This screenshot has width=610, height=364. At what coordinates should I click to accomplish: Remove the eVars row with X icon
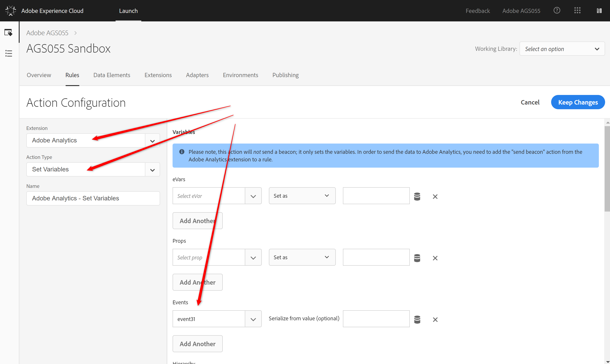[x=435, y=196]
